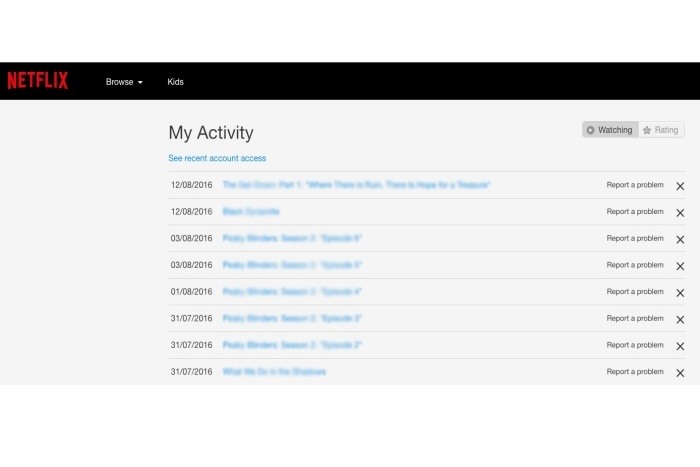
Task: Remove the first 12/08/2016 entry with X
Action: pyautogui.click(x=680, y=186)
